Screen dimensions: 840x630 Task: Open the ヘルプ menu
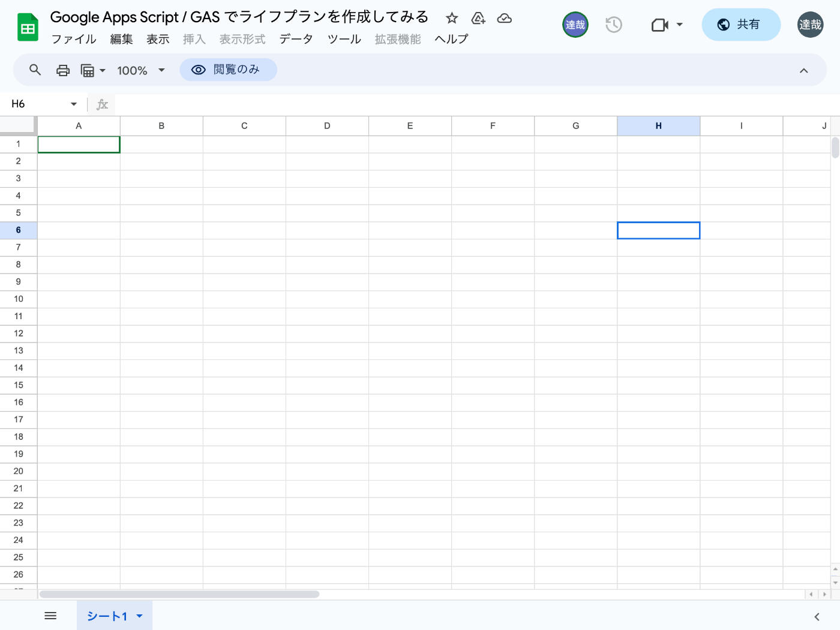click(x=451, y=39)
